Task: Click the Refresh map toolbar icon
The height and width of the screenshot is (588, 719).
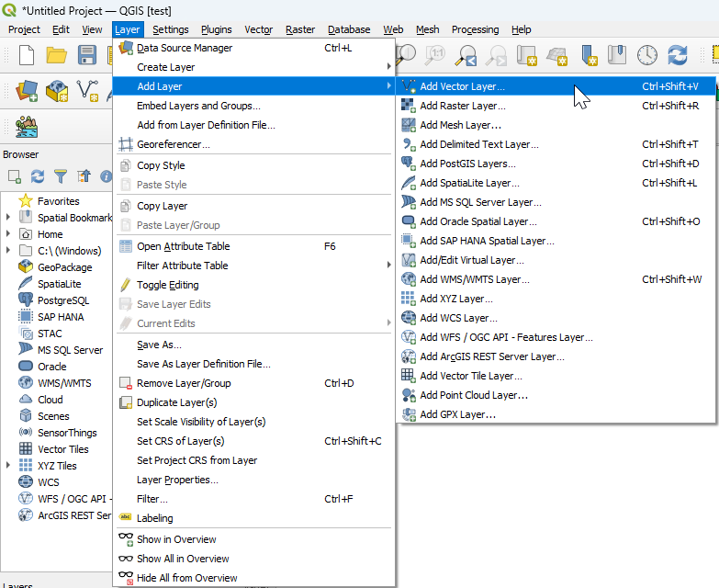Action: (x=678, y=55)
